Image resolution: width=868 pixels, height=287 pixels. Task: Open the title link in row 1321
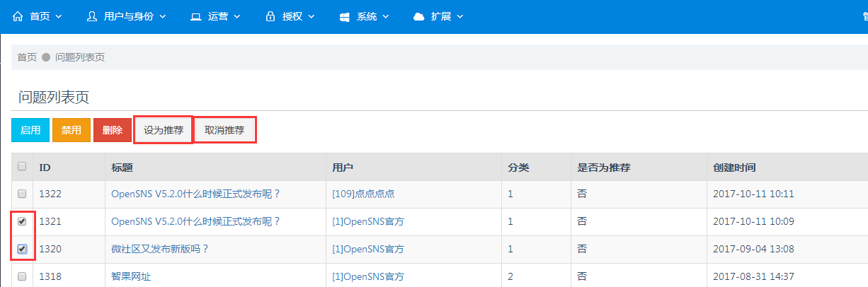[196, 221]
